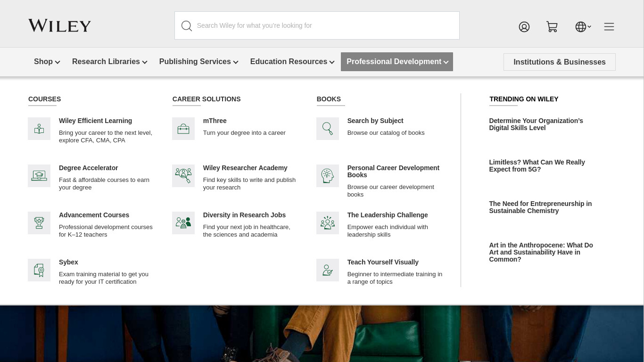Click the Personal Career Development Books icon

click(x=328, y=176)
